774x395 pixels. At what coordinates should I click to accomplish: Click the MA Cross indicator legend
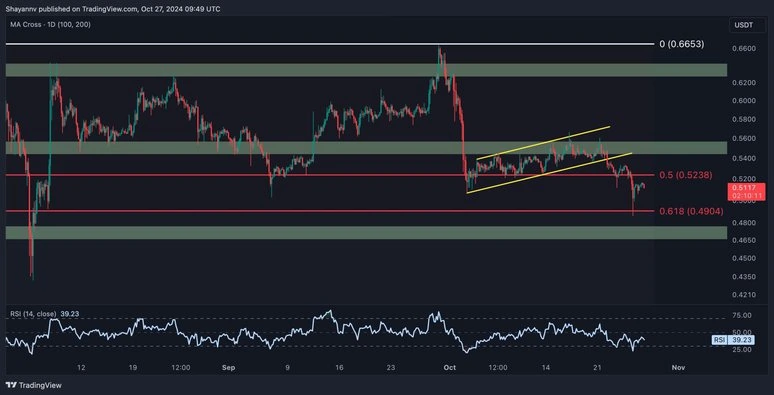pos(51,24)
